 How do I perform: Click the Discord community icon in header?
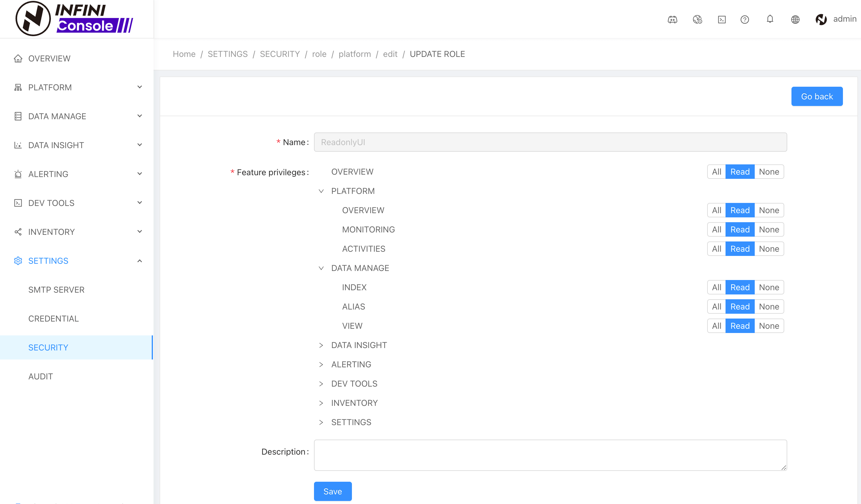[672, 20]
